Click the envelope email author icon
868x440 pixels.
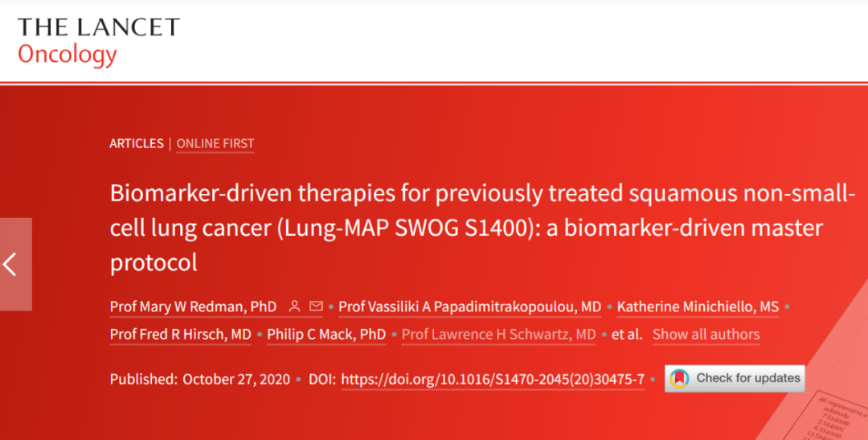[x=316, y=306]
